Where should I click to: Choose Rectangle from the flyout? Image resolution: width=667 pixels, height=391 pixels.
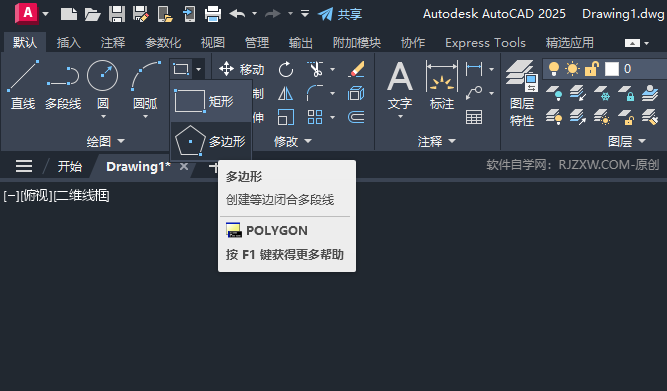click(211, 101)
